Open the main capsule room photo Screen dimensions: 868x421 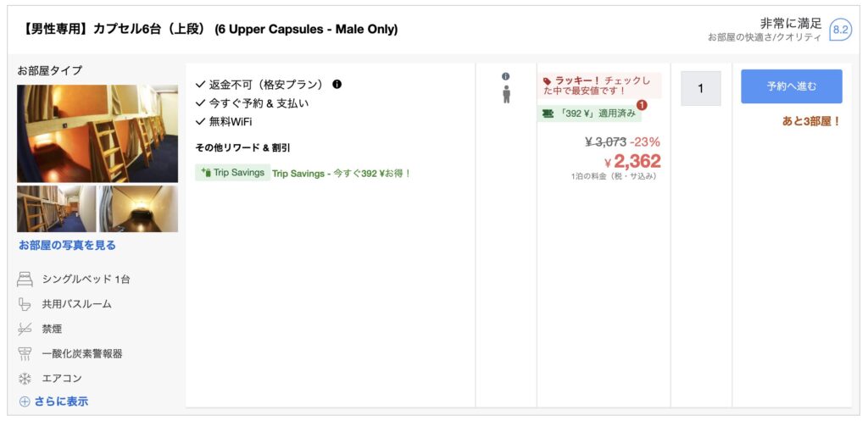(x=97, y=133)
